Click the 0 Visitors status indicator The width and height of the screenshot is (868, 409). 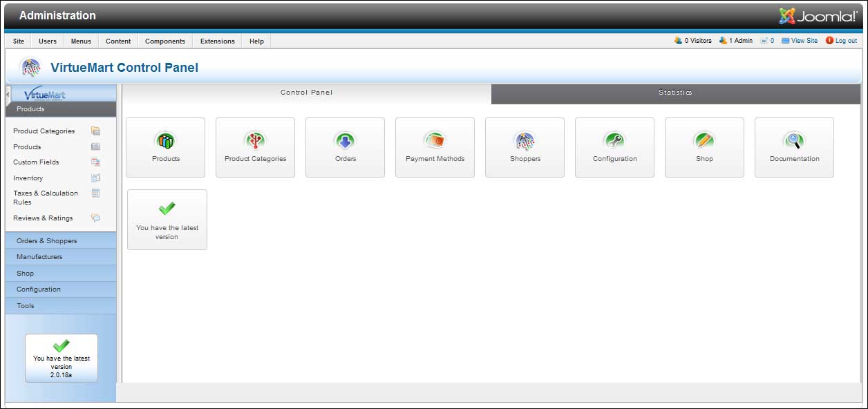coord(693,41)
